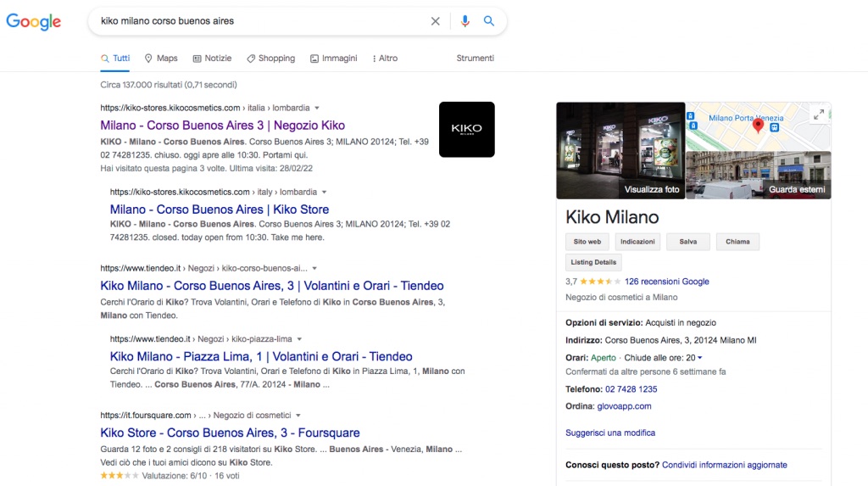Click the Kiko Milano panel title
The image size is (868, 486).
click(x=612, y=216)
